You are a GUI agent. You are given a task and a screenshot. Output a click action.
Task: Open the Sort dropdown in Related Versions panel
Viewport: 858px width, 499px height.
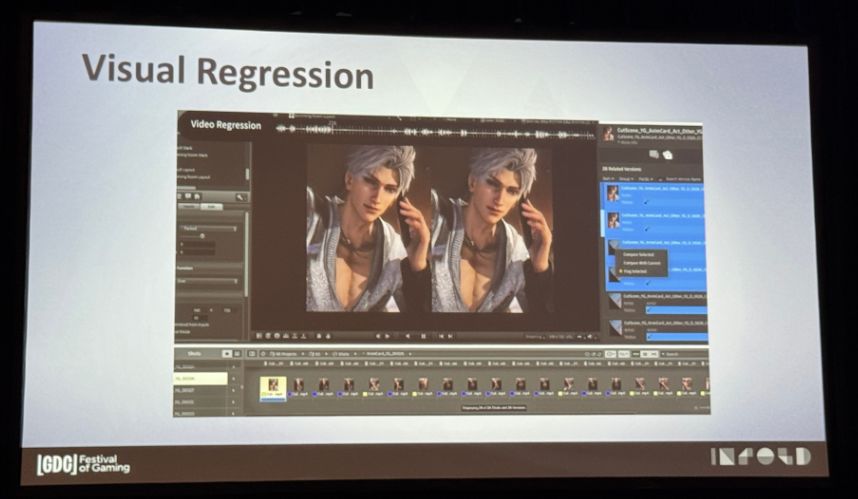(609, 179)
